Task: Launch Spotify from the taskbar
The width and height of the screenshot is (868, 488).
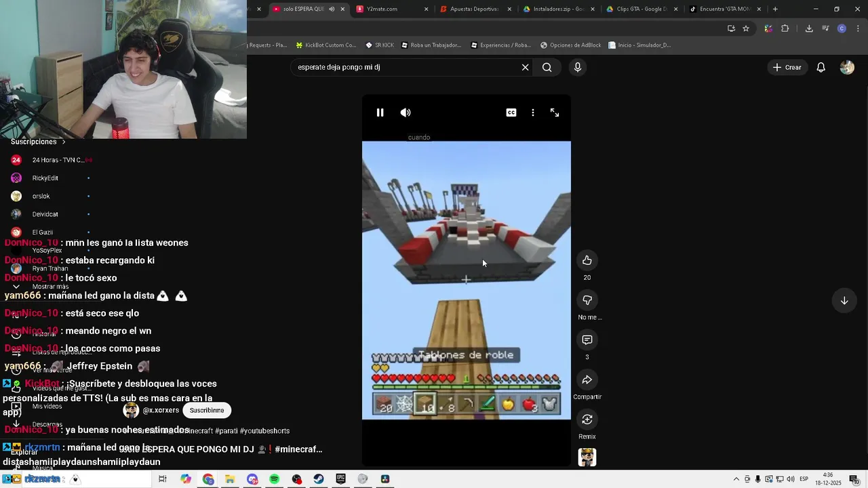Action: (274, 479)
